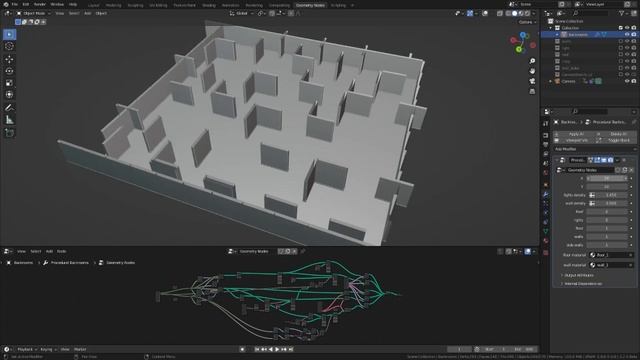Open the Object Mode dropdown

33,13
